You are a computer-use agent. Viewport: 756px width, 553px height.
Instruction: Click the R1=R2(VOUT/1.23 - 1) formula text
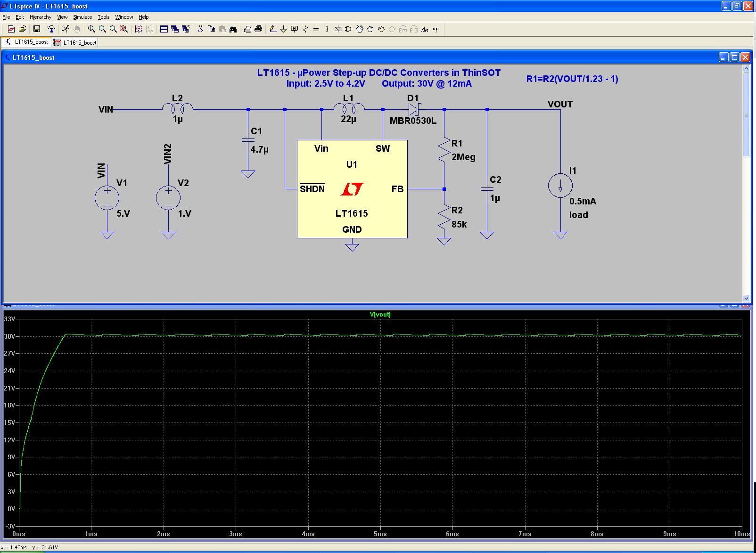coord(572,79)
